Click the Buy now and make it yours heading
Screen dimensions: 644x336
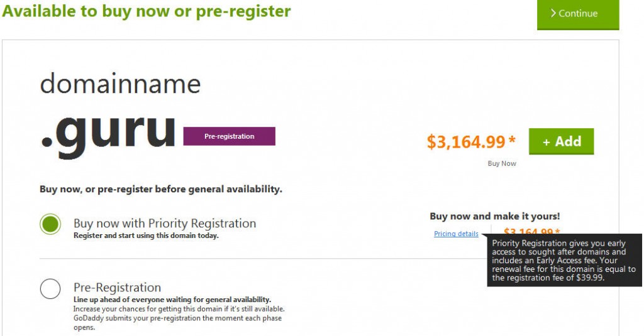(494, 216)
